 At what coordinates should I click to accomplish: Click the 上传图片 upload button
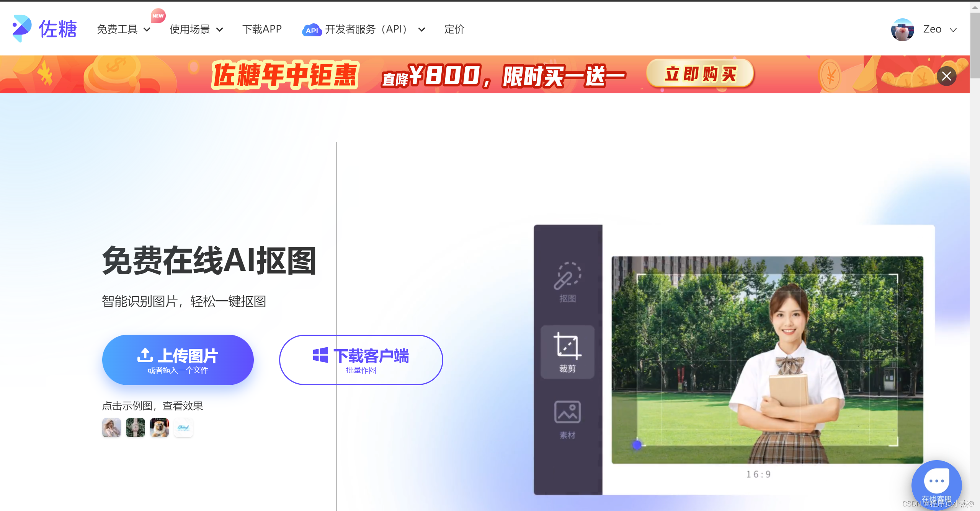(x=178, y=360)
